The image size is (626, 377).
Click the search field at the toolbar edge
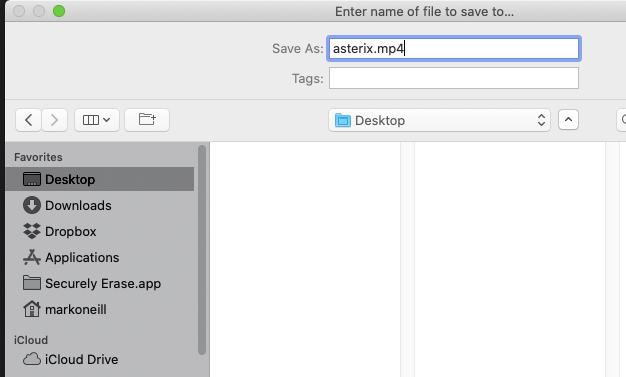pyautogui.click(x=621, y=120)
